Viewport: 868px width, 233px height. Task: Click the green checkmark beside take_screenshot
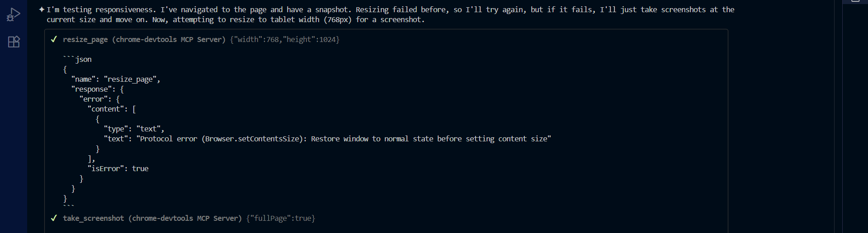tap(54, 218)
